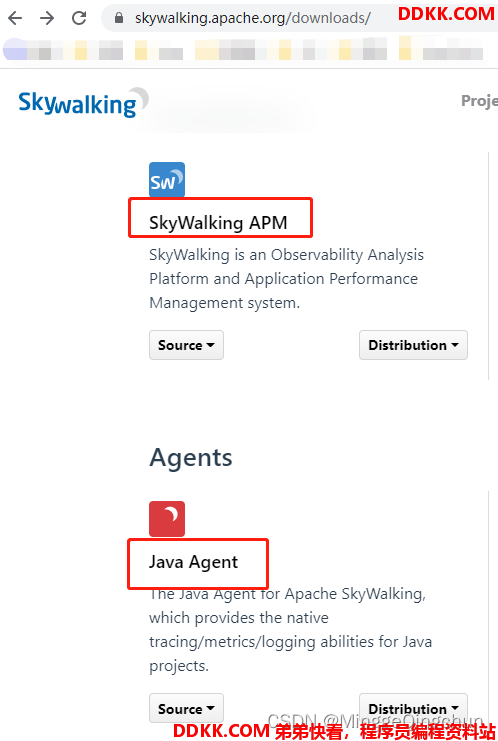Expand the Source dropdown under SkyWalking APM
This screenshot has height=741, width=498.
tap(186, 345)
